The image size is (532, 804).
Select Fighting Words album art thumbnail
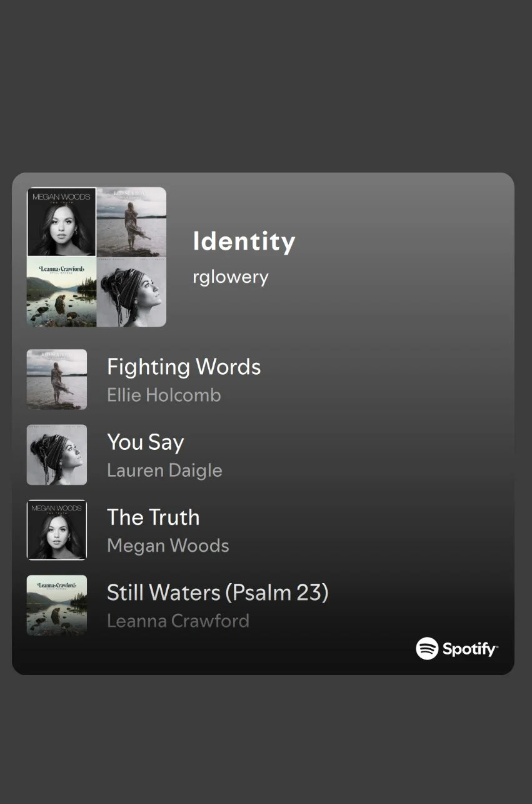point(57,380)
